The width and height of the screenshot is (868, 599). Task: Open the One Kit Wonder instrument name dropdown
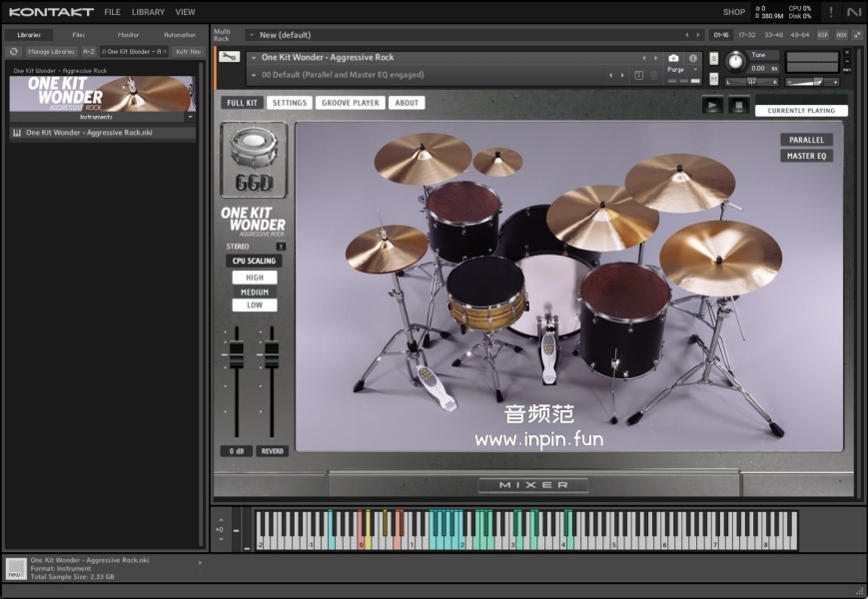coord(254,58)
